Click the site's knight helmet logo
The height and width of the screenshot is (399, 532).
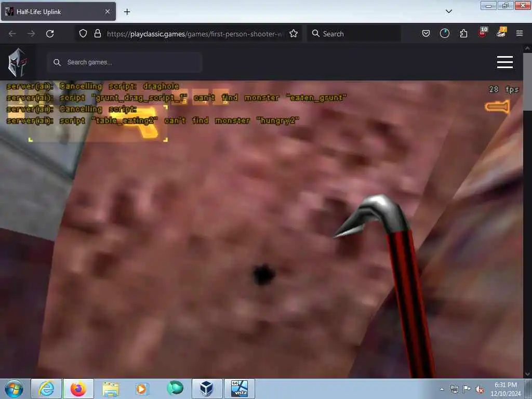click(18, 62)
